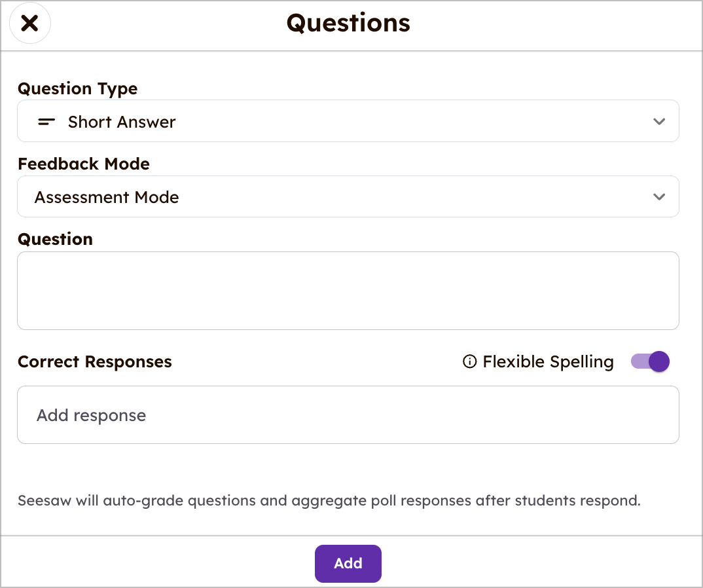
Task: Click the Question field label
Action: [55, 239]
